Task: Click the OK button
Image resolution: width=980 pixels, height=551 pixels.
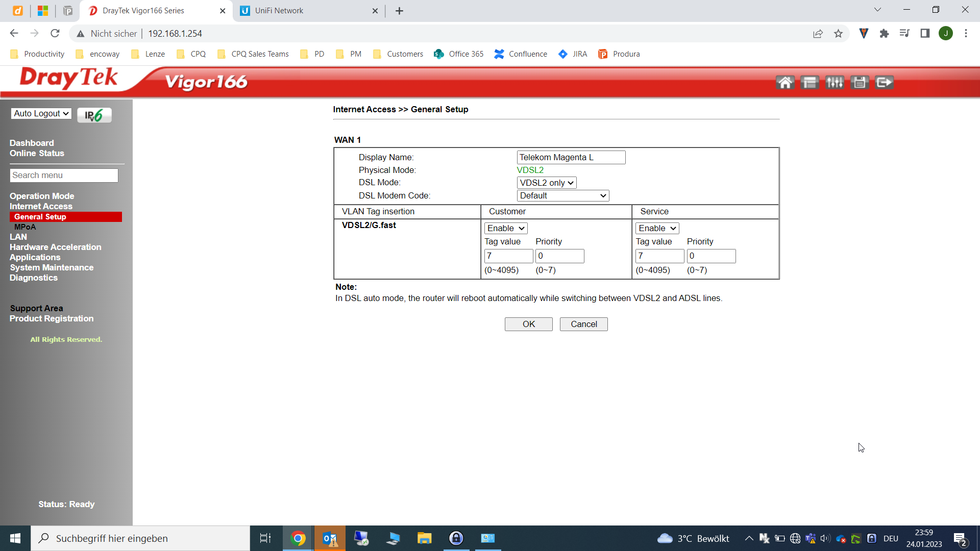Action: [x=529, y=324]
